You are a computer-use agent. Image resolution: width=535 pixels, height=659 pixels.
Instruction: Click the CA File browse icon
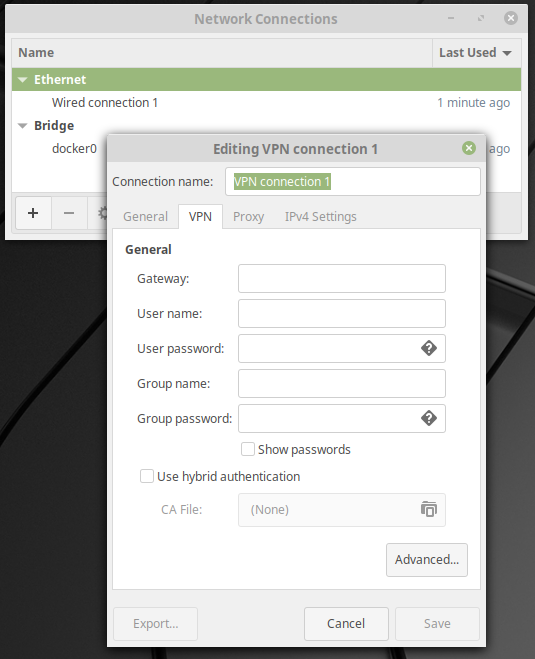click(x=429, y=509)
